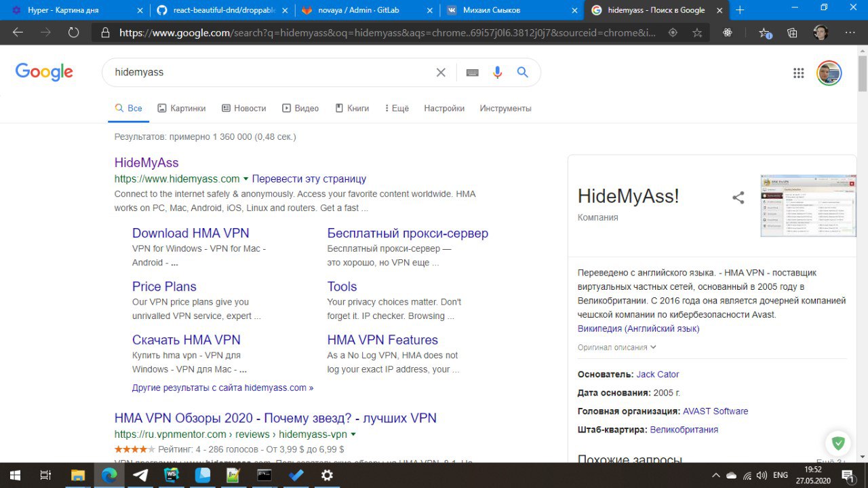Image resolution: width=868 pixels, height=488 pixels.
Task: Switch to the novaya Admin GitLab tab
Action: coord(368,10)
